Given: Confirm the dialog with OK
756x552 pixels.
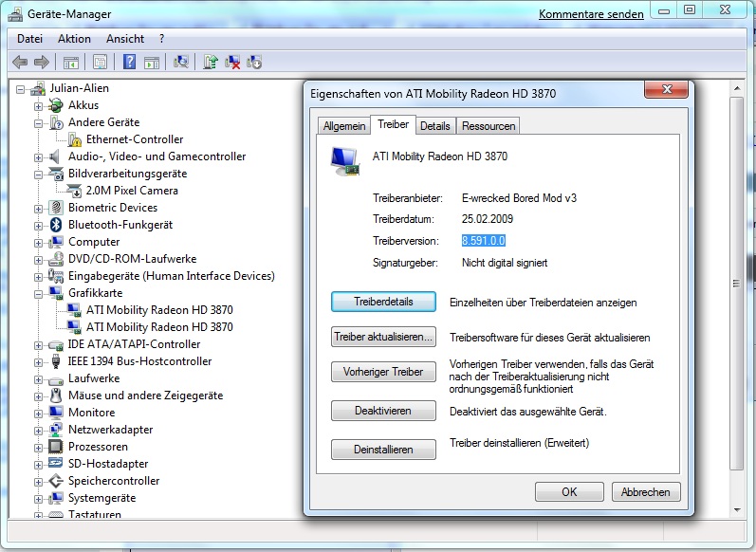Looking at the screenshot, I should (x=569, y=491).
